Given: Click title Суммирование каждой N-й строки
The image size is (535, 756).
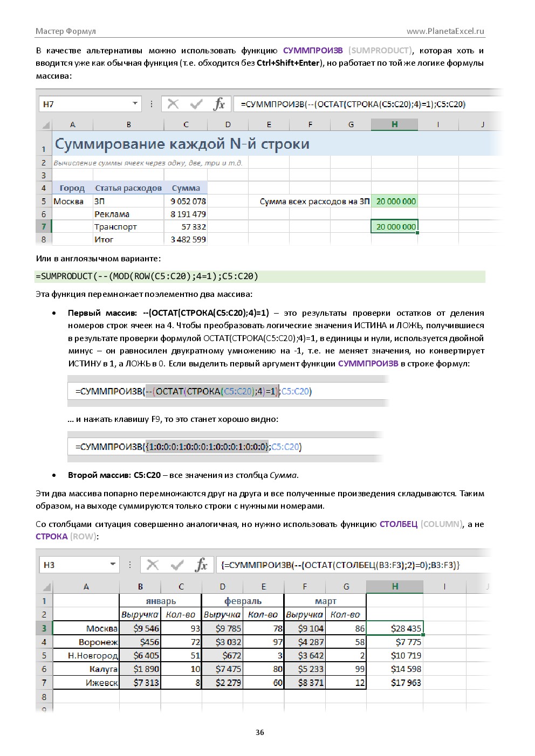Looking at the screenshot, I should point(182,144).
